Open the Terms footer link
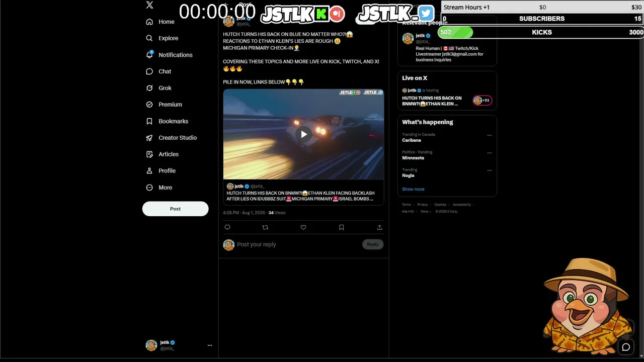 point(407,205)
